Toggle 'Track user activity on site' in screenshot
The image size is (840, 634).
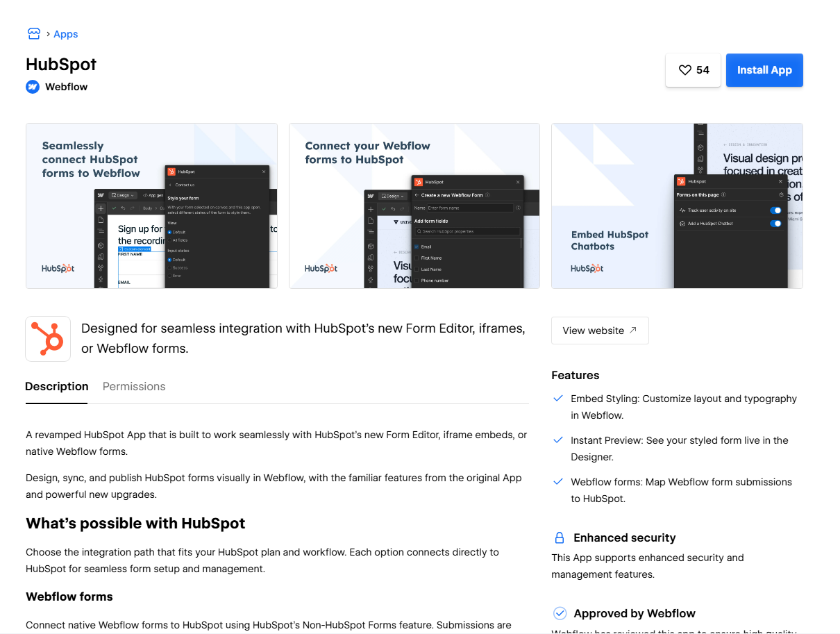[775, 210]
